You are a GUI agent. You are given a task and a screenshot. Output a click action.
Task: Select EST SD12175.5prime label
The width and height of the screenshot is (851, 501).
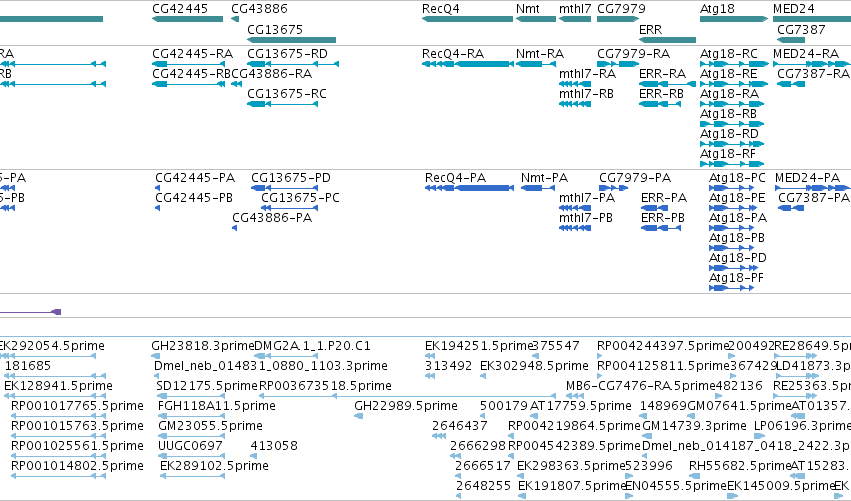[206, 385]
